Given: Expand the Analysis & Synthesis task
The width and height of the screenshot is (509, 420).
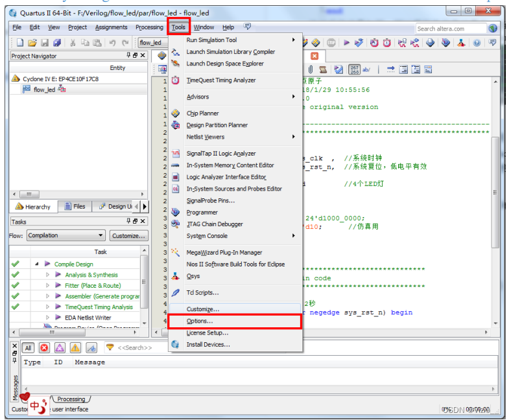Looking at the screenshot, I should tap(47, 275).
